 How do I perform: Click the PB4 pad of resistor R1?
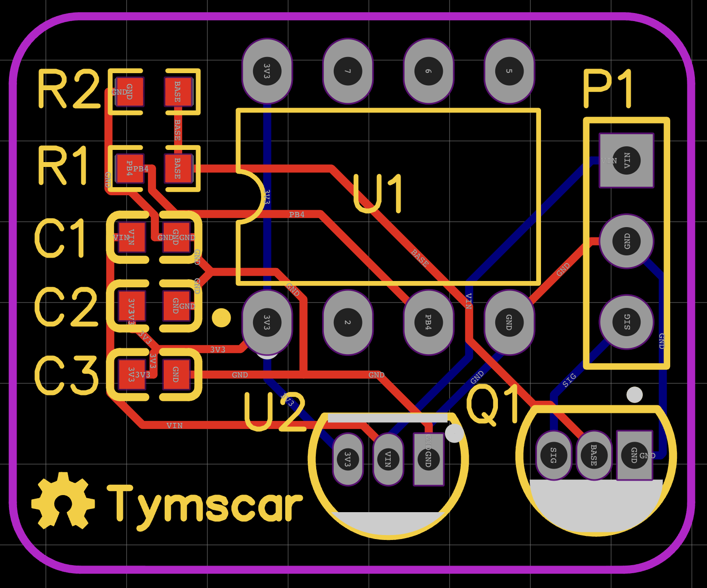pos(129,168)
